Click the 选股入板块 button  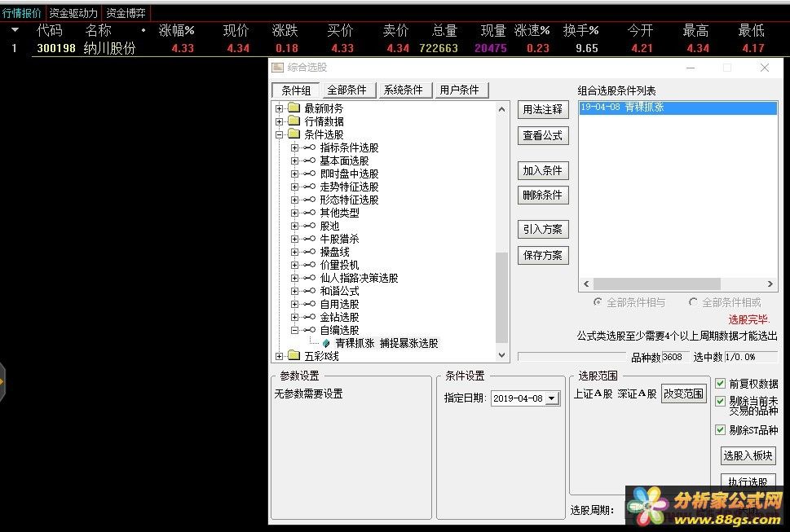point(748,455)
